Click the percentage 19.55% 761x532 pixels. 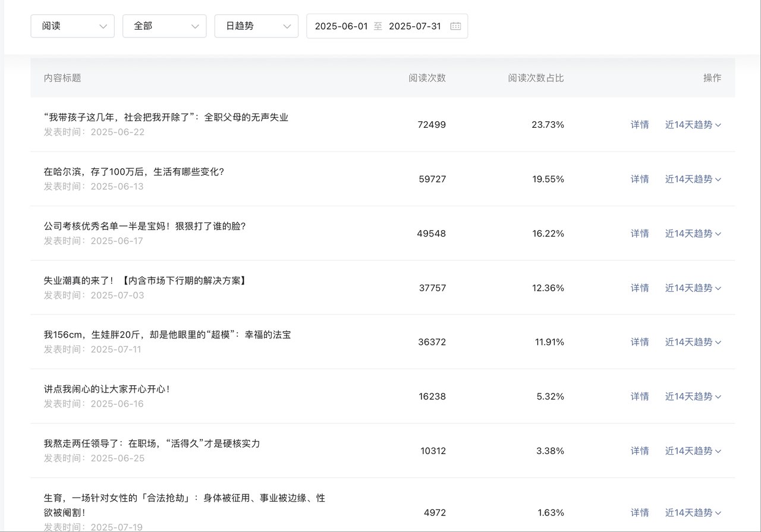click(548, 179)
